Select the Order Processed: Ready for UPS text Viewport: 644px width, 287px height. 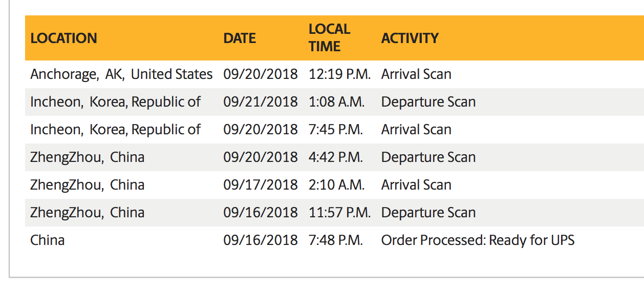coord(478,240)
